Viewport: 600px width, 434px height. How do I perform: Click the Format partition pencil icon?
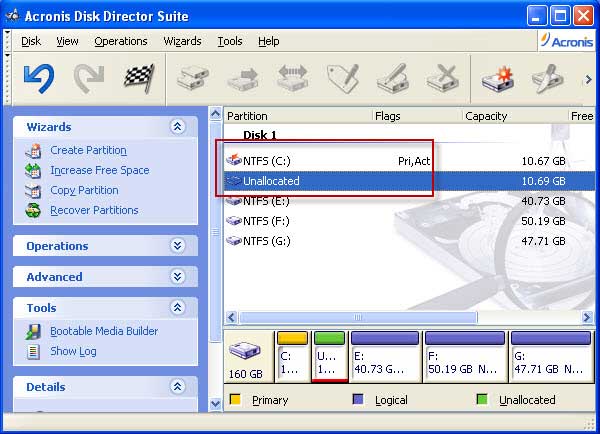point(393,78)
